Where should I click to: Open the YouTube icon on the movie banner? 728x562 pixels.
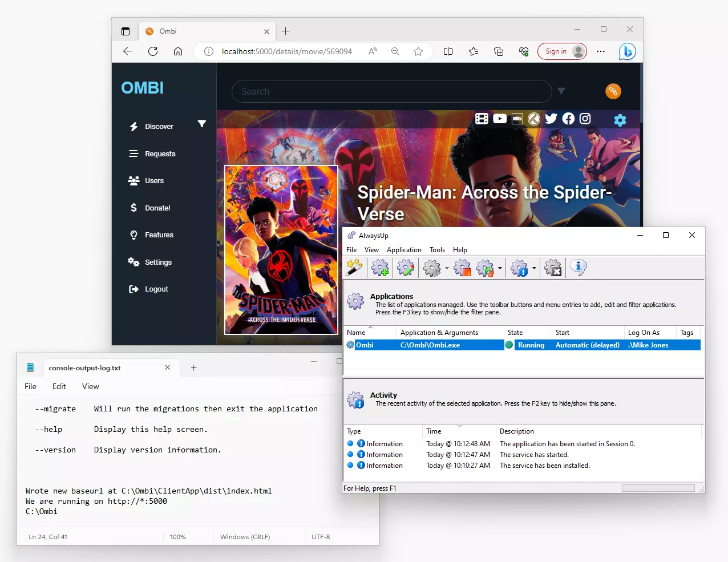click(500, 119)
